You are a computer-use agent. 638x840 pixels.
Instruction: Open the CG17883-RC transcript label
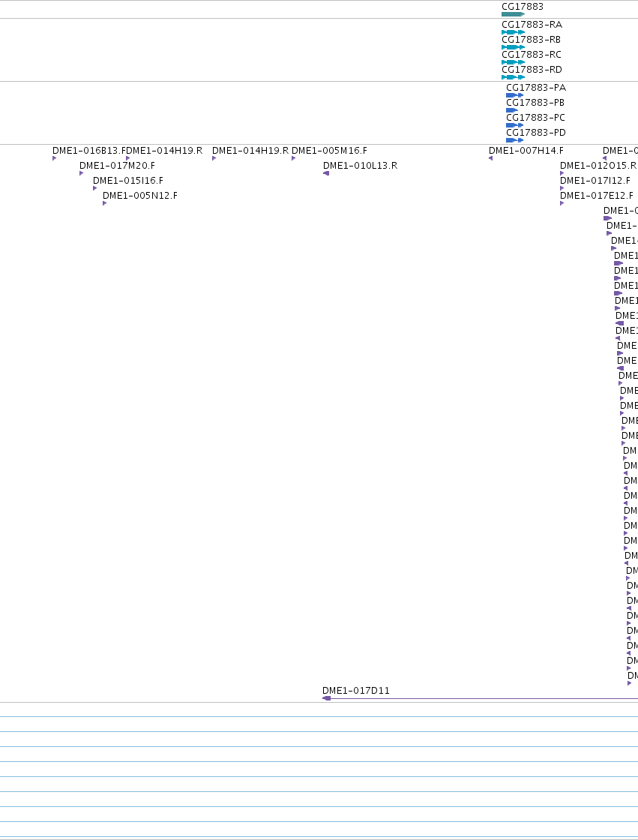(x=532, y=55)
